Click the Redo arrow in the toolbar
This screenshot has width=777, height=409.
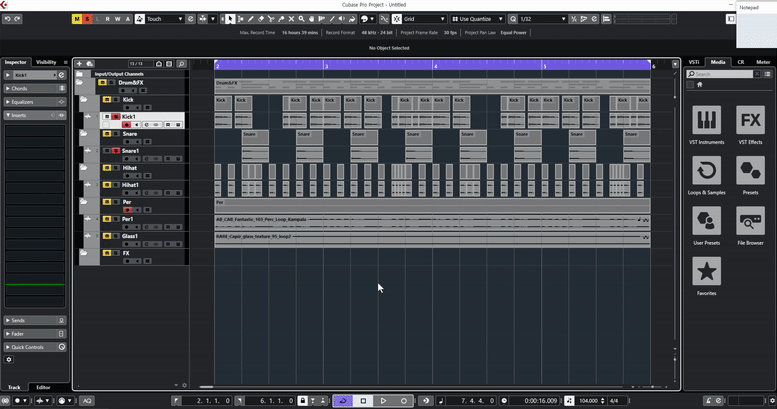tap(17, 19)
